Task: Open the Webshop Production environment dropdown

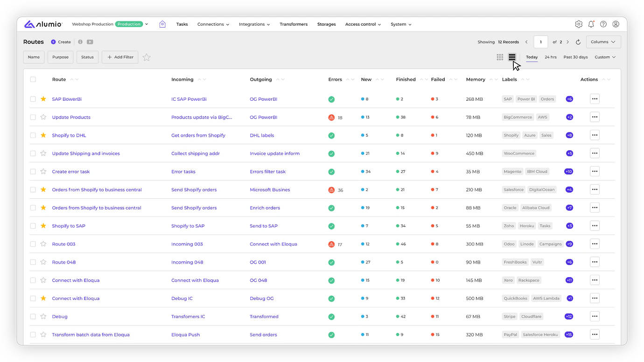Action: 110,24
